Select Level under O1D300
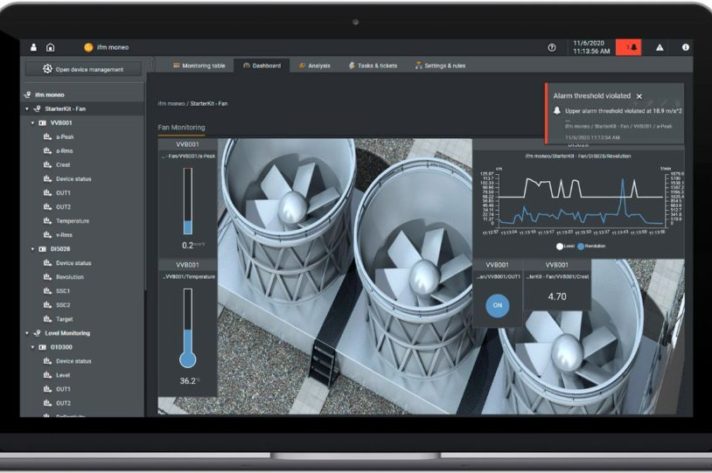The width and height of the screenshot is (712, 473). pos(63,375)
